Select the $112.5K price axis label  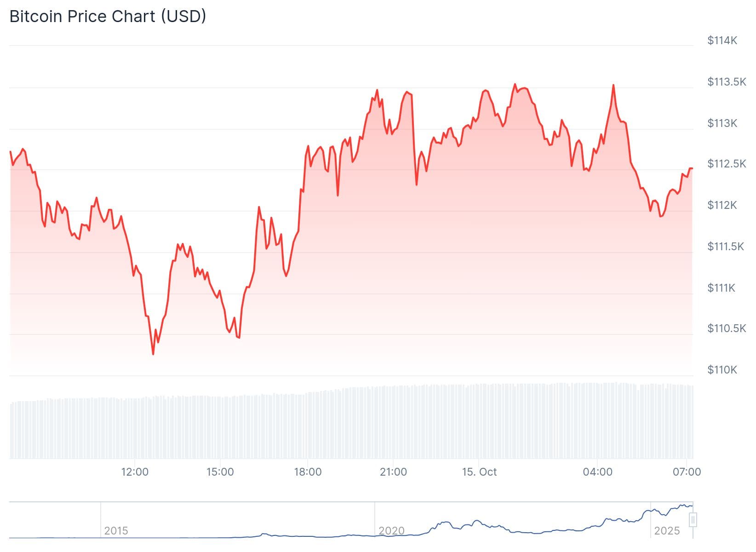pos(727,164)
